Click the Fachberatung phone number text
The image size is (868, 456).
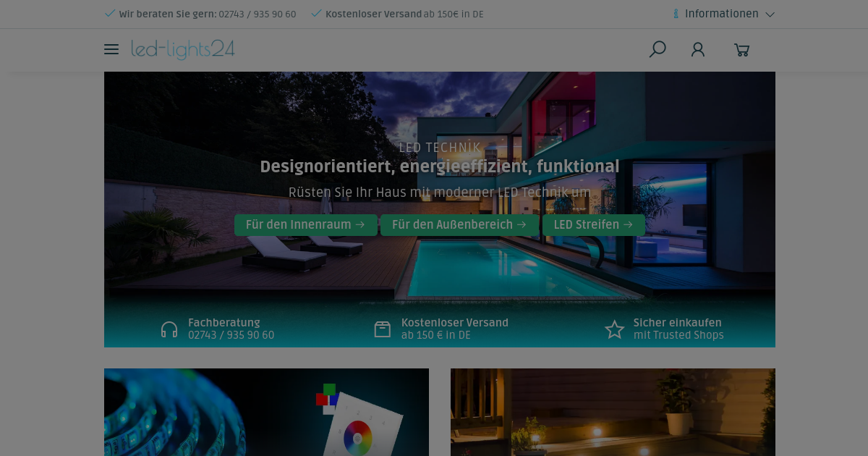[231, 335]
